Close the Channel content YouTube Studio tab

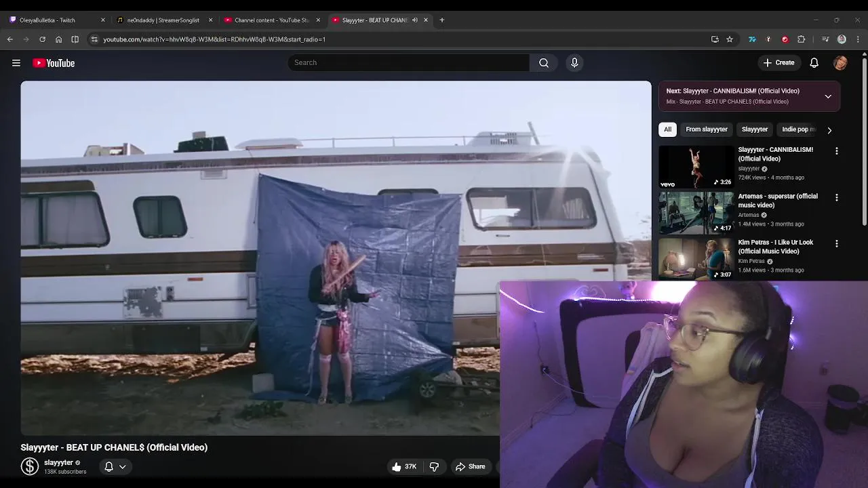[x=318, y=20]
